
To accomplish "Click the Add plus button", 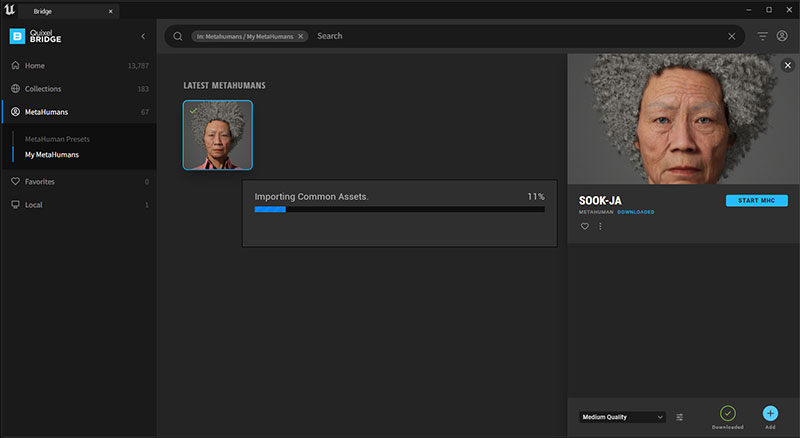I will 770,413.
